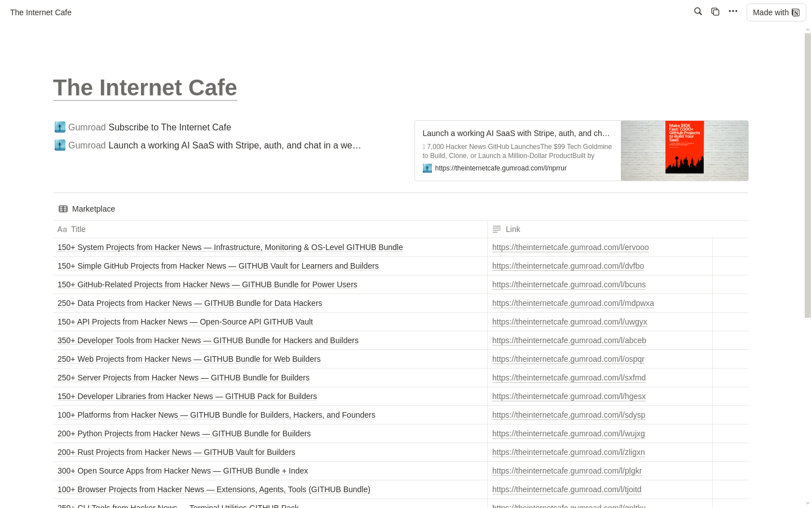Follow the gumroad.com/l/uwgyx link

pyautogui.click(x=570, y=322)
